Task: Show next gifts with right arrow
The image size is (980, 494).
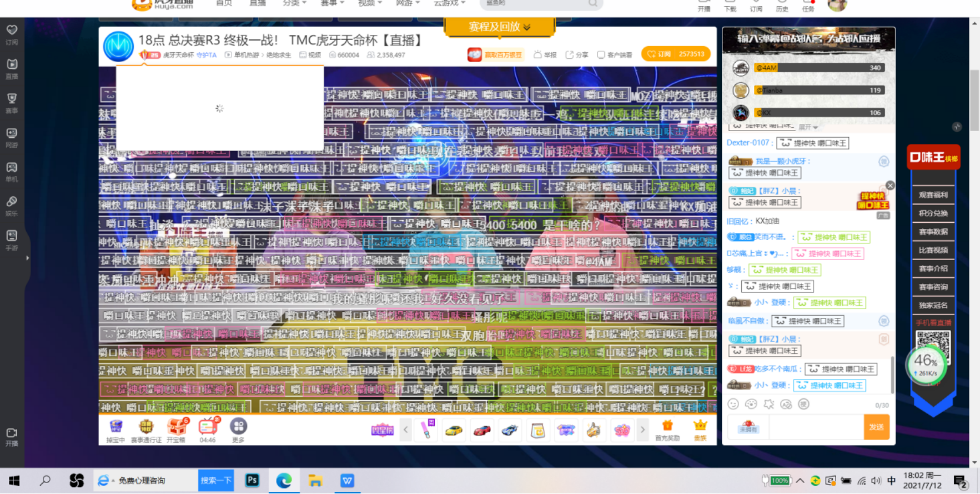Action: pos(642,430)
